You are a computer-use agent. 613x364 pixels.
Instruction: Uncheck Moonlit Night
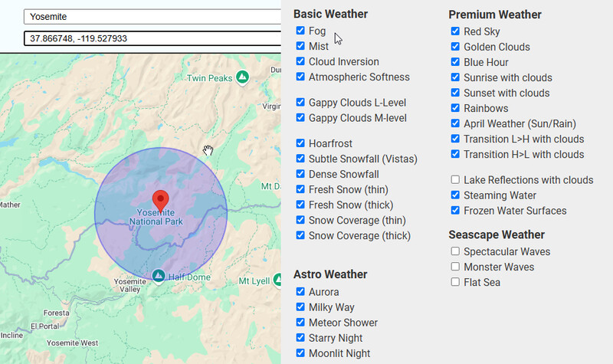300,353
